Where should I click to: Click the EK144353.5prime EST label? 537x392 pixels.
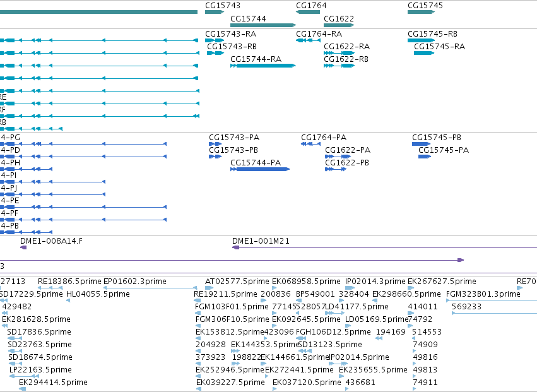click(x=265, y=345)
